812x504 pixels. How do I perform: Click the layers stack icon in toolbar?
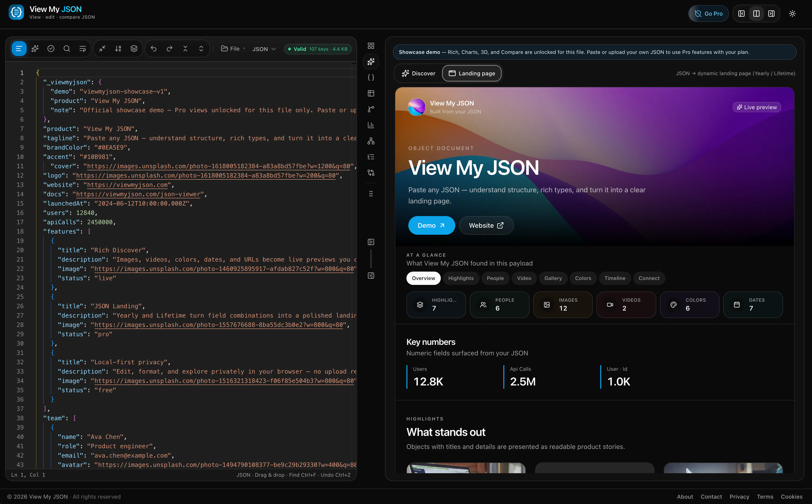(134, 49)
